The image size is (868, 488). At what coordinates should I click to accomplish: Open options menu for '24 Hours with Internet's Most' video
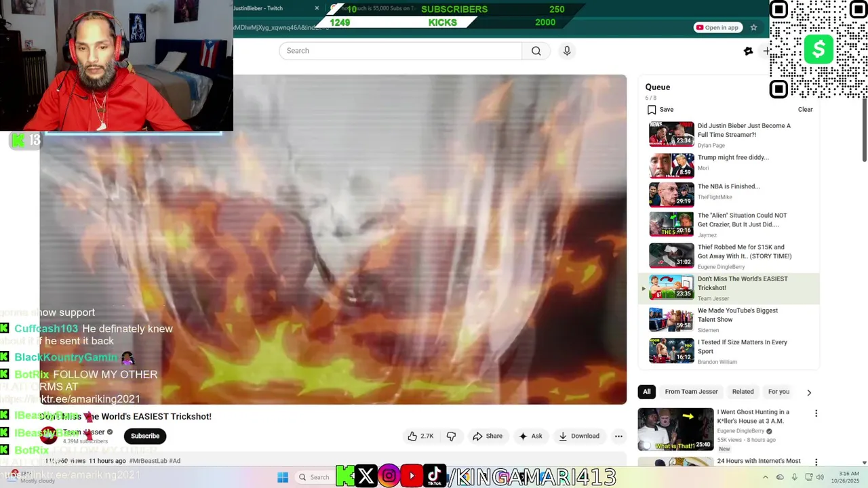[x=816, y=462]
